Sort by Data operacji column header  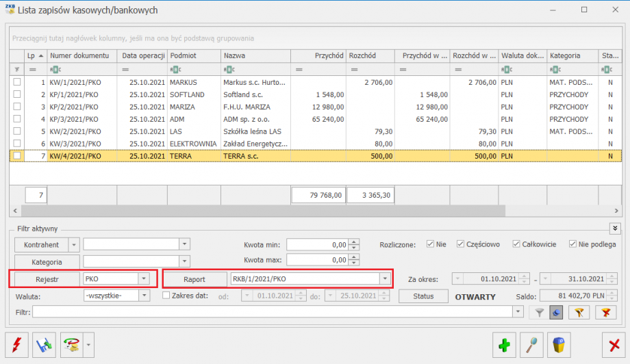coord(142,56)
